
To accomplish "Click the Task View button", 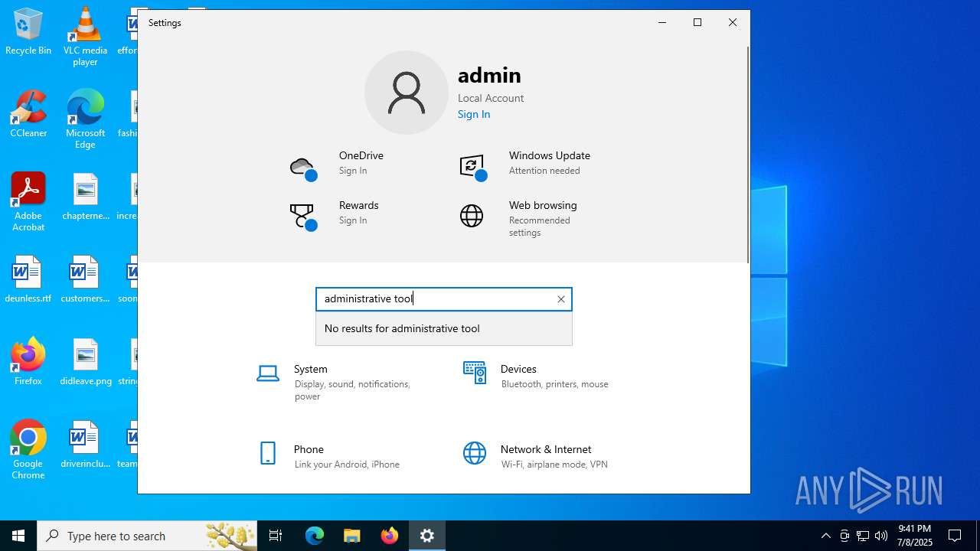I will [276, 536].
